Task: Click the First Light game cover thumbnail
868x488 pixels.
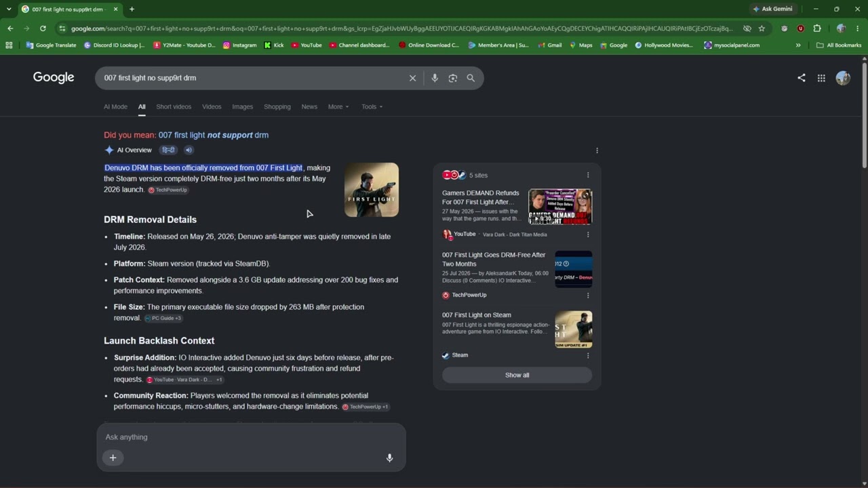Action: pyautogui.click(x=372, y=190)
